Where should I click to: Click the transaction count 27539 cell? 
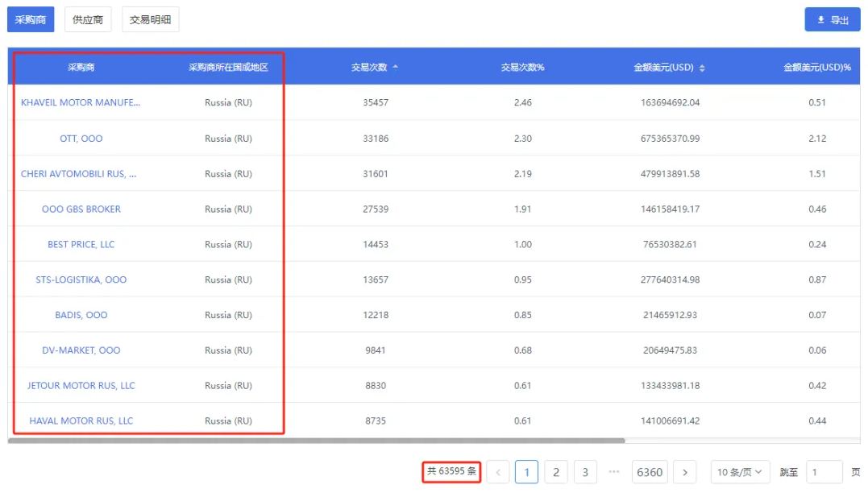(x=376, y=209)
